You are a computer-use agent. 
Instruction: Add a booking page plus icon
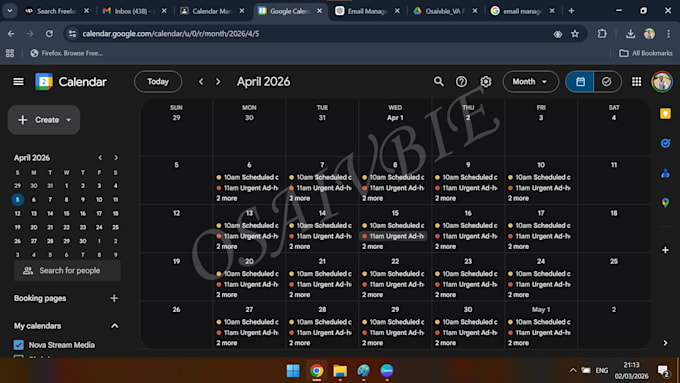[x=114, y=298]
